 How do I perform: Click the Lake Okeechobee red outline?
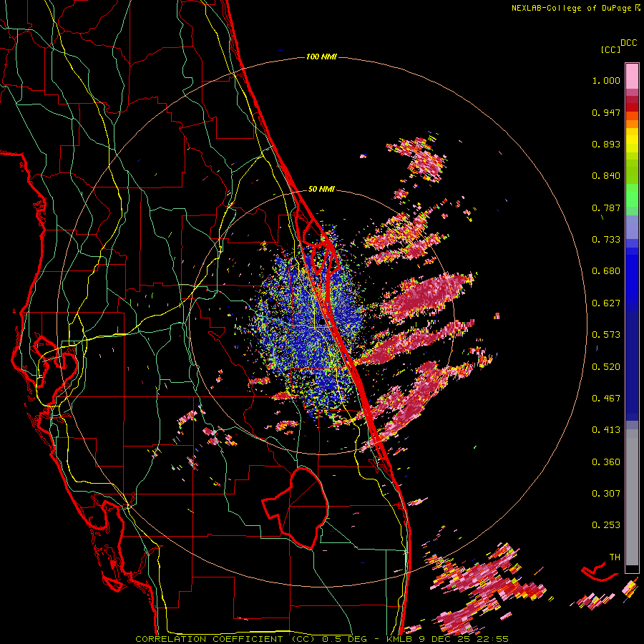pyautogui.click(x=296, y=508)
